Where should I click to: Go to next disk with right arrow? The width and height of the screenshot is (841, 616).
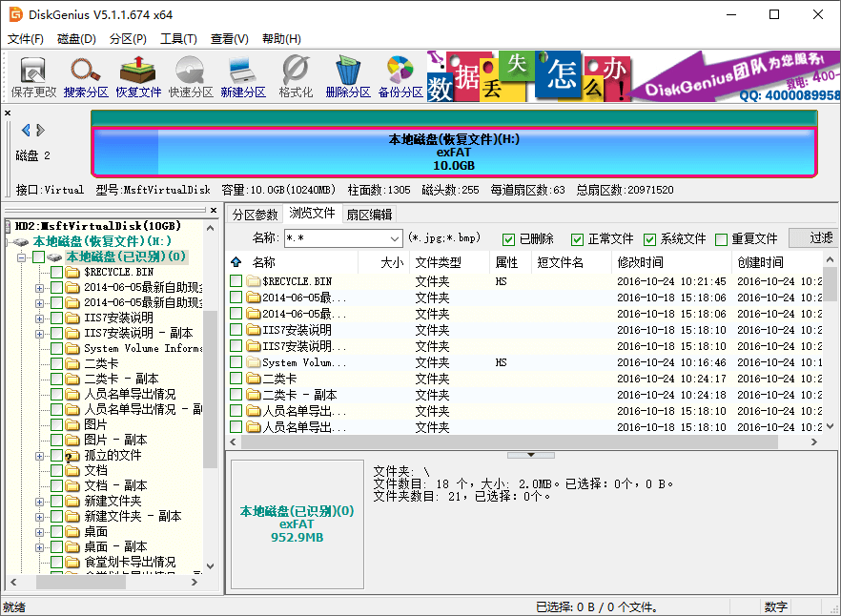(40, 130)
